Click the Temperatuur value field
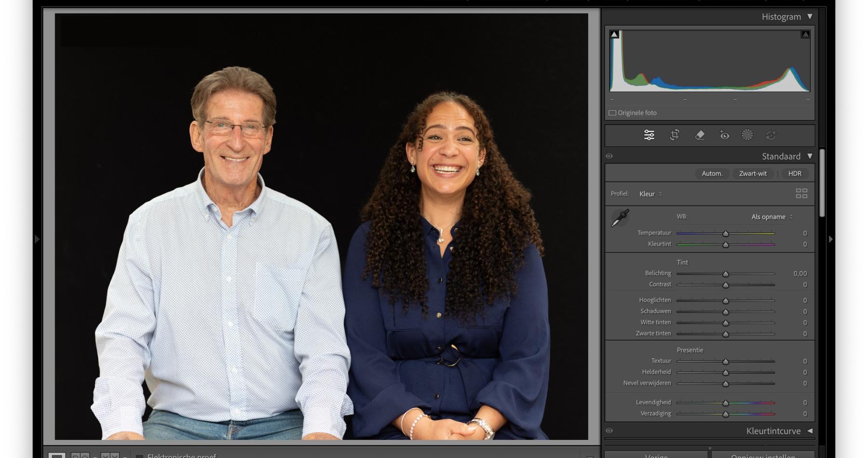The image size is (868, 458). 804,233
